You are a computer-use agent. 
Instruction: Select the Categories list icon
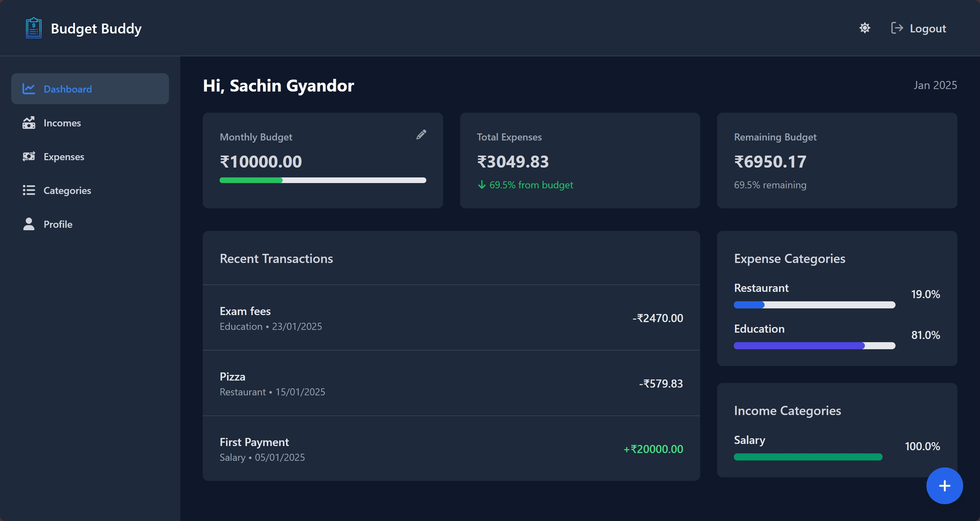[29, 190]
